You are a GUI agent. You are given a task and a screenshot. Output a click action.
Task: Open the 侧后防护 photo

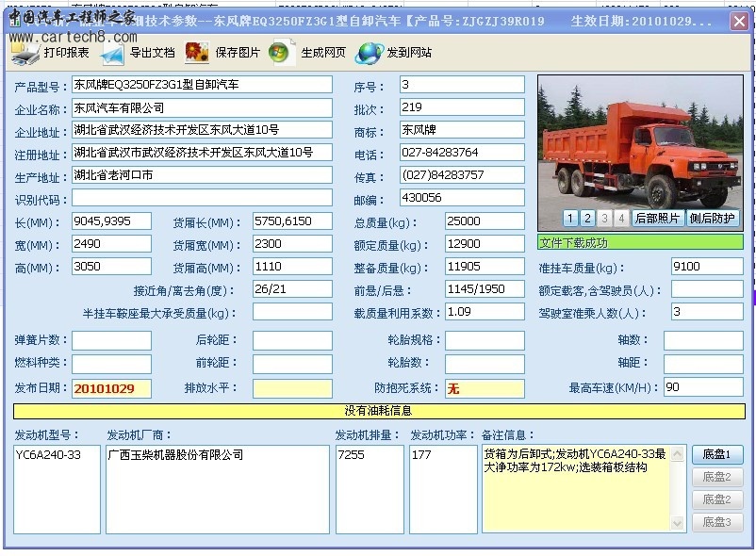pos(712,219)
